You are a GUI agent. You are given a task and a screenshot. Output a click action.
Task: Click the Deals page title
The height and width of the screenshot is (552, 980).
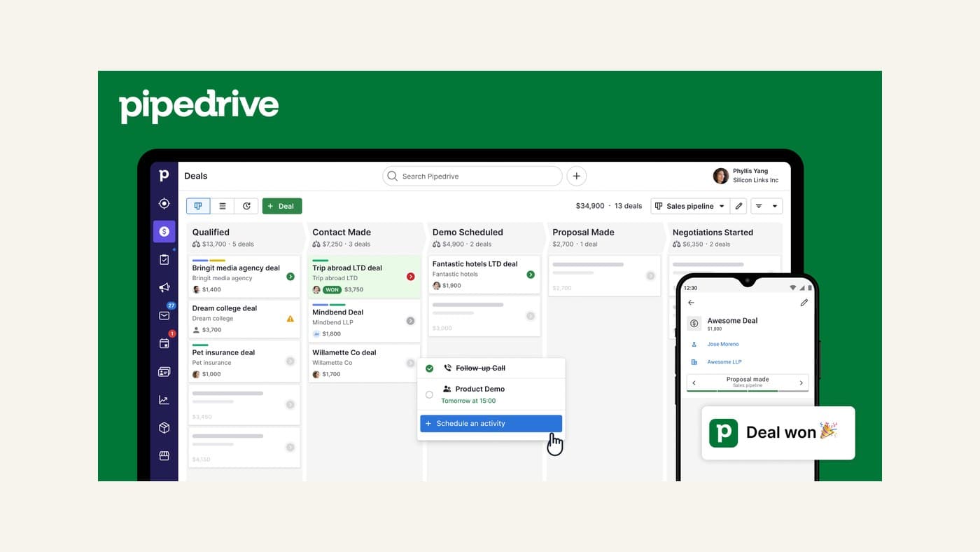[x=196, y=176]
